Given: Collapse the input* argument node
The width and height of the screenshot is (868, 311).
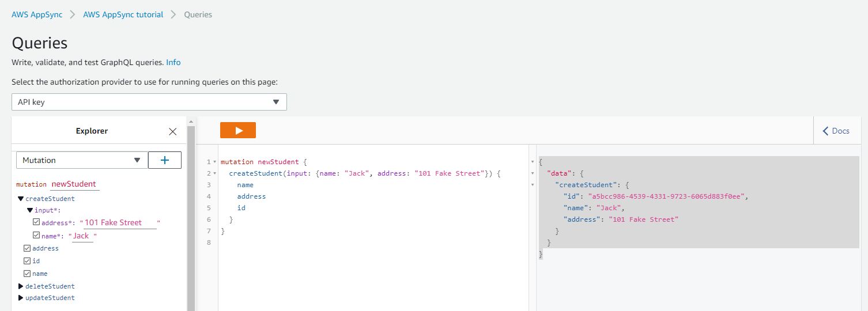Looking at the screenshot, I should click(30, 210).
